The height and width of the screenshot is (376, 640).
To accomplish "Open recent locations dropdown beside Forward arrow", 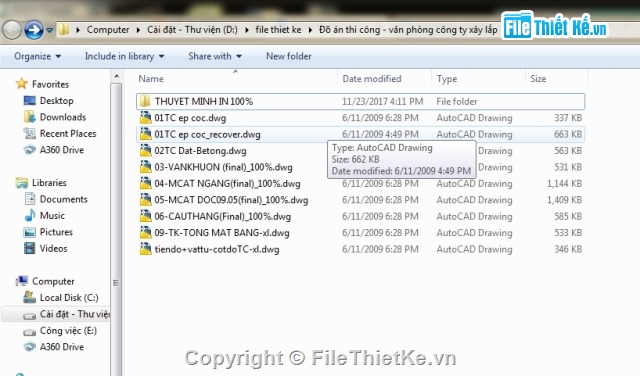I will 49,30.
